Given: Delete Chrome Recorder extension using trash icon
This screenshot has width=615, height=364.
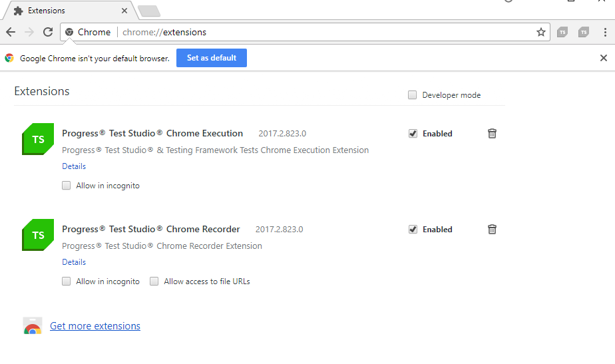Looking at the screenshot, I should (x=492, y=230).
